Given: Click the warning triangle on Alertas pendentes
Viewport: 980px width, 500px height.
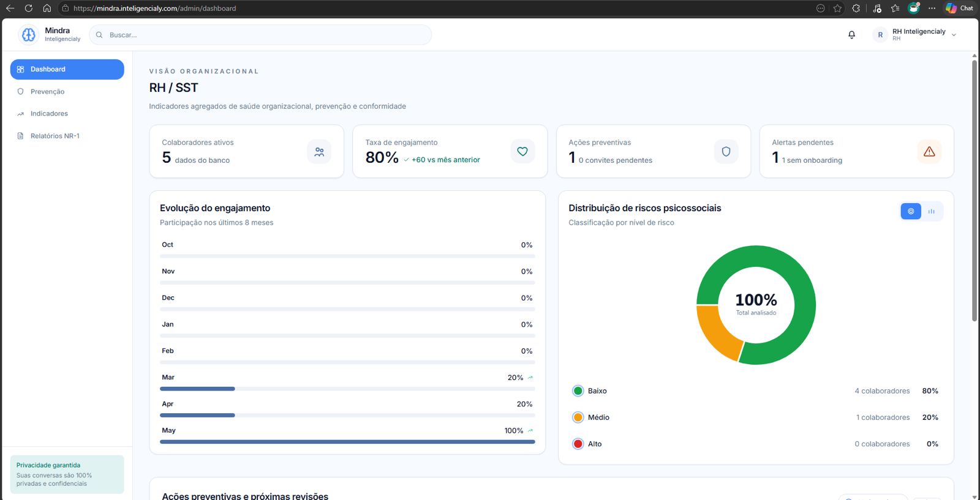Looking at the screenshot, I should [929, 151].
